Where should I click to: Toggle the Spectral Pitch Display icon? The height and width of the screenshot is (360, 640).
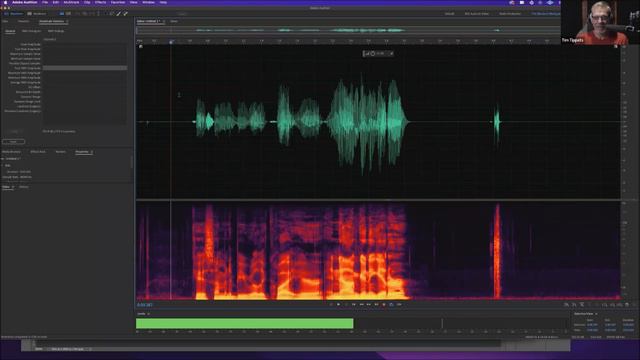[x=68, y=13]
